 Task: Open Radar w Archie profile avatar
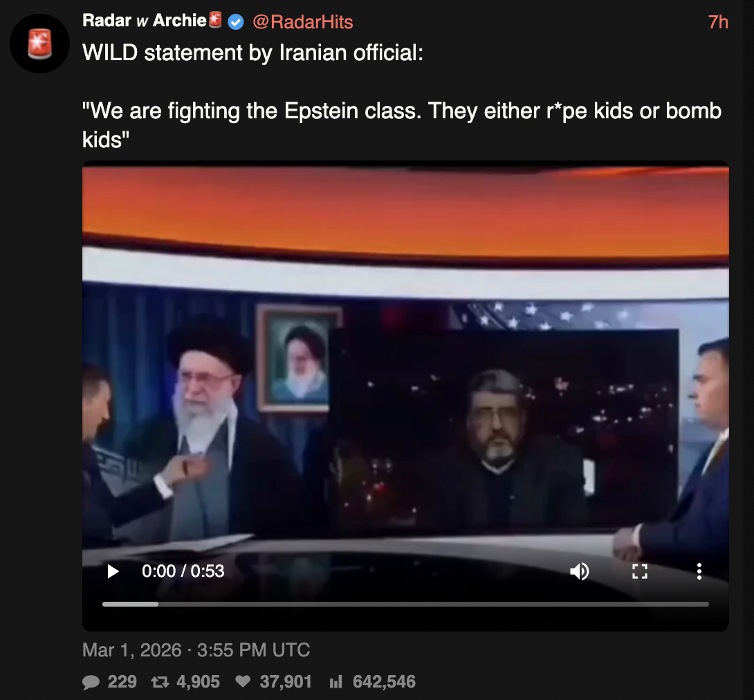40,44
